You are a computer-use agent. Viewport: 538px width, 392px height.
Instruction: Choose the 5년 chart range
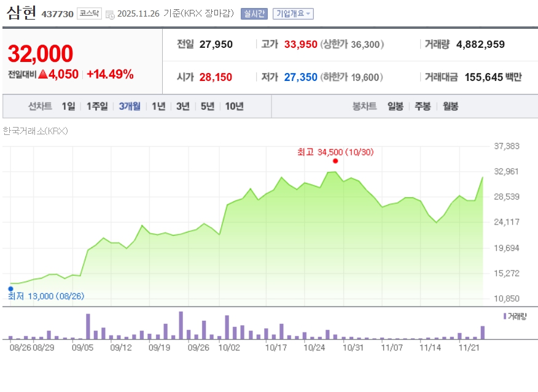[208, 106]
